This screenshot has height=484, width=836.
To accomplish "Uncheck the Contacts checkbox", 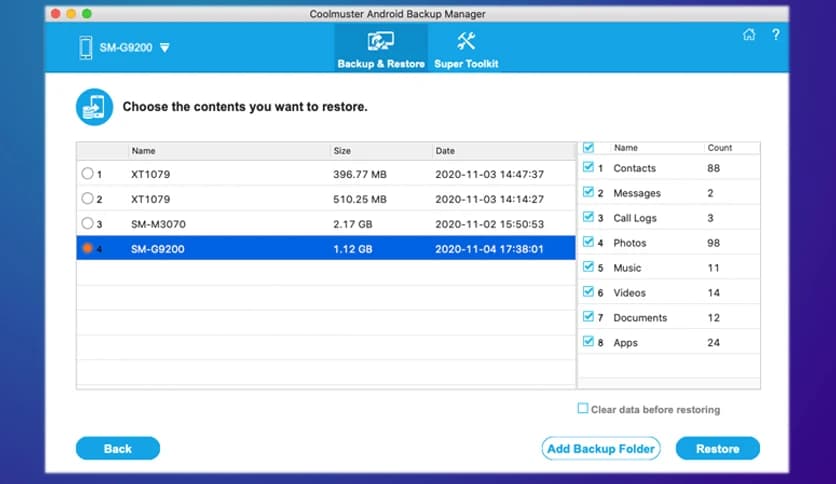I will [x=588, y=167].
